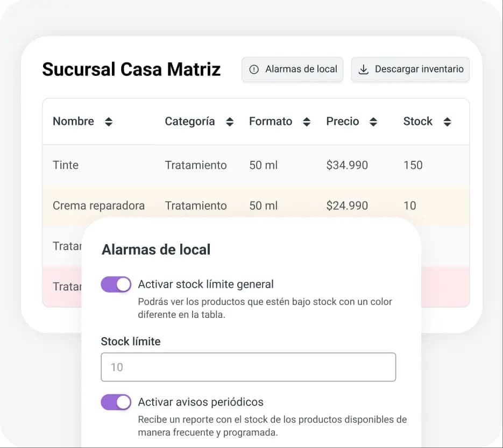Download the inventory with Descargar inventario
This screenshot has height=448, width=503.
[410, 69]
